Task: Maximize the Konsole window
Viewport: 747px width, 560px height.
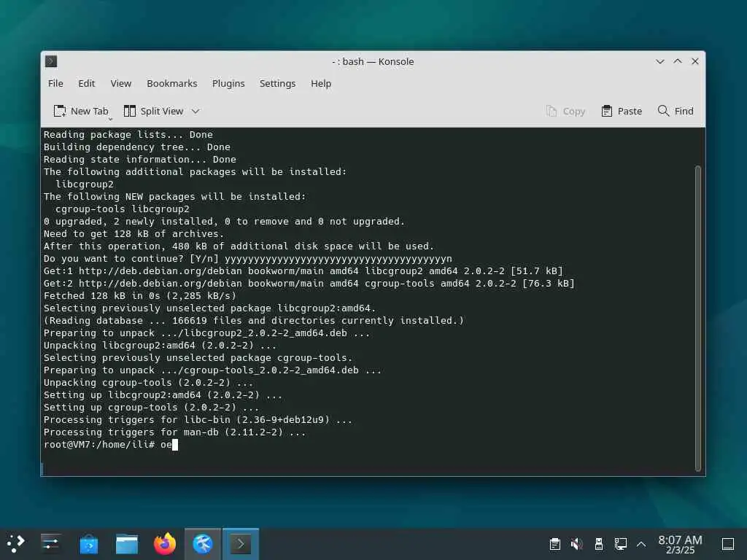Action: (x=678, y=61)
